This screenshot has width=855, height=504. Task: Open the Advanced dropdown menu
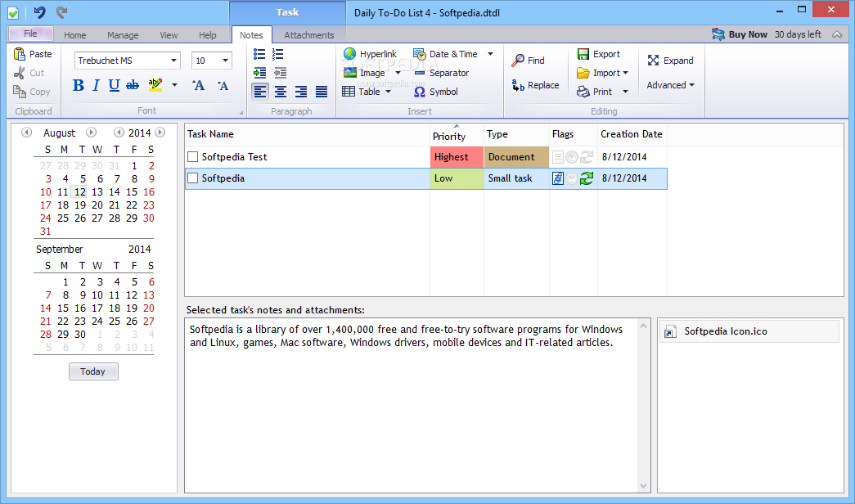[670, 85]
